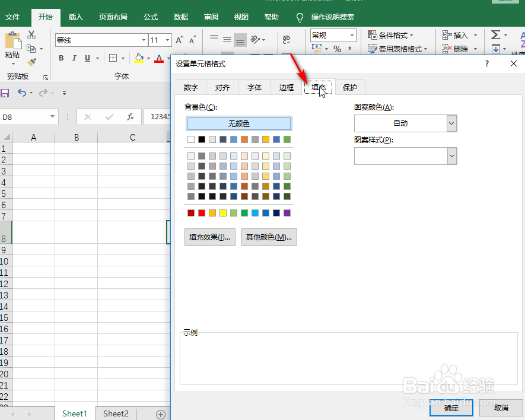Click the Insert Function fx icon
Image resolution: width=525 pixels, height=420 pixels.
131,117
